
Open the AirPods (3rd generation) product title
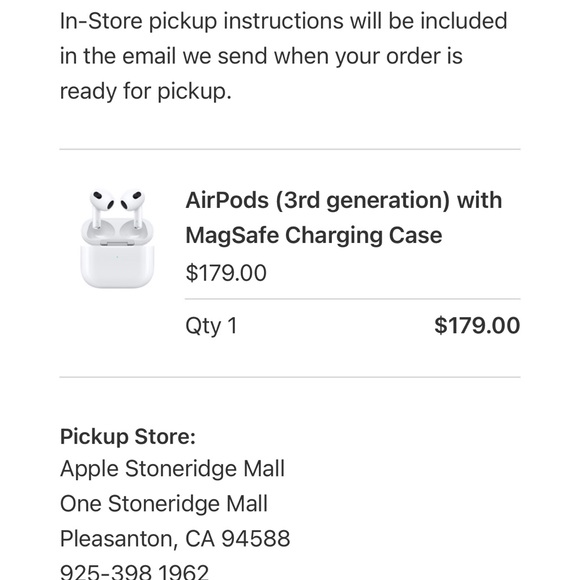tap(344, 200)
